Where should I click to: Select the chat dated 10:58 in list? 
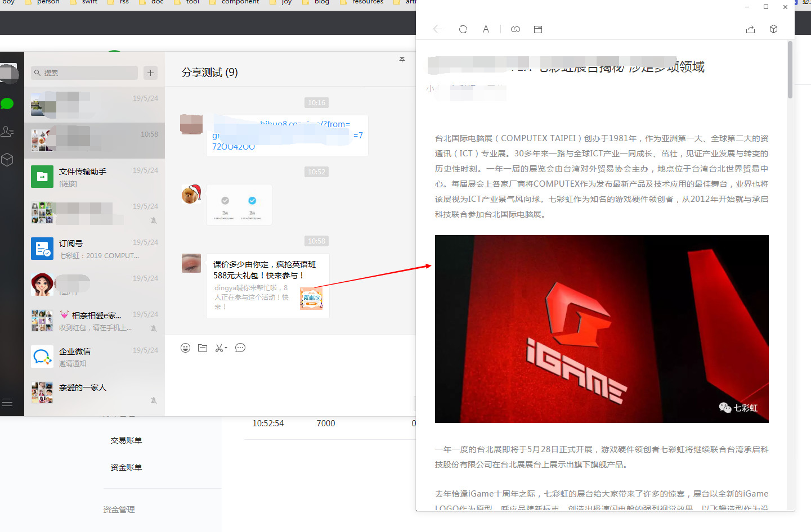pos(95,141)
